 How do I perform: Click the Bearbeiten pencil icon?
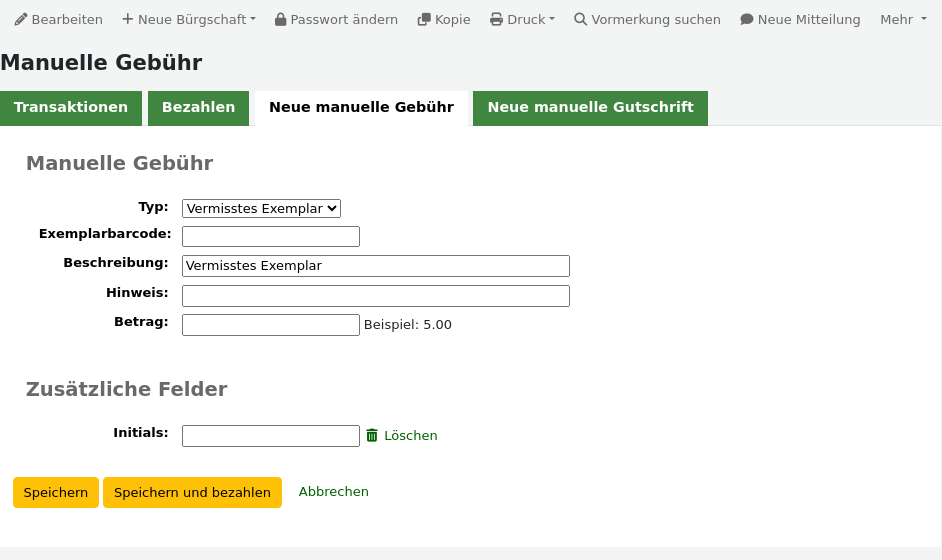pyautogui.click(x=21, y=20)
